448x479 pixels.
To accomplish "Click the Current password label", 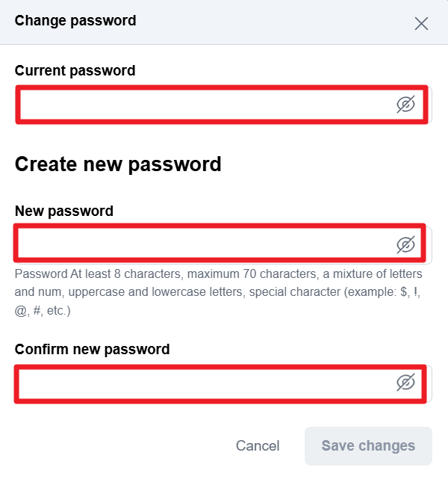I will (75, 71).
